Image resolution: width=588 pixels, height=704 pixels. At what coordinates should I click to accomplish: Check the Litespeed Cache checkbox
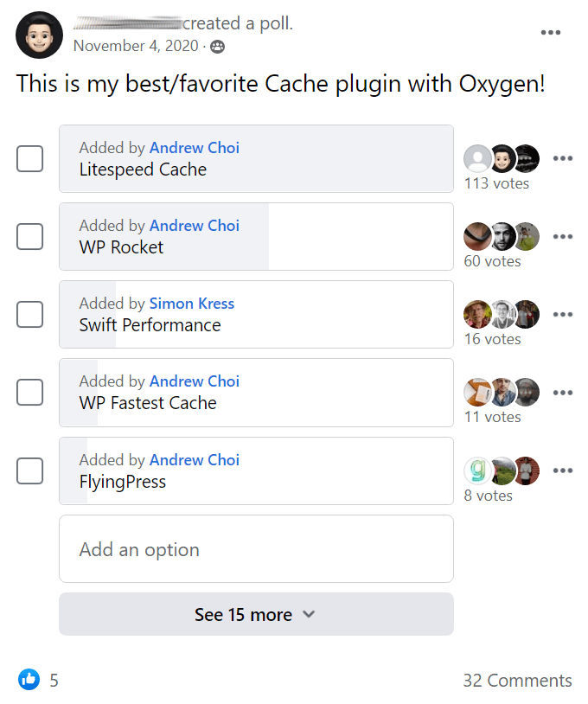pyautogui.click(x=29, y=158)
